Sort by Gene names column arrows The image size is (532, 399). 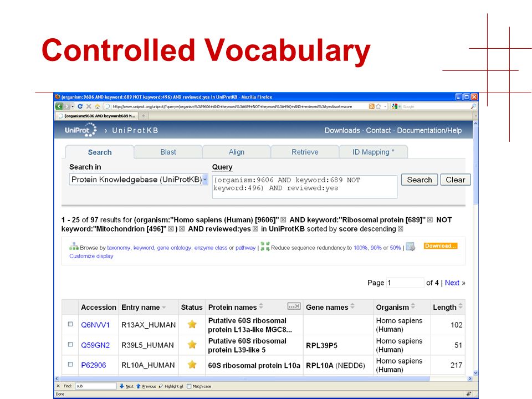tap(352, 306)
